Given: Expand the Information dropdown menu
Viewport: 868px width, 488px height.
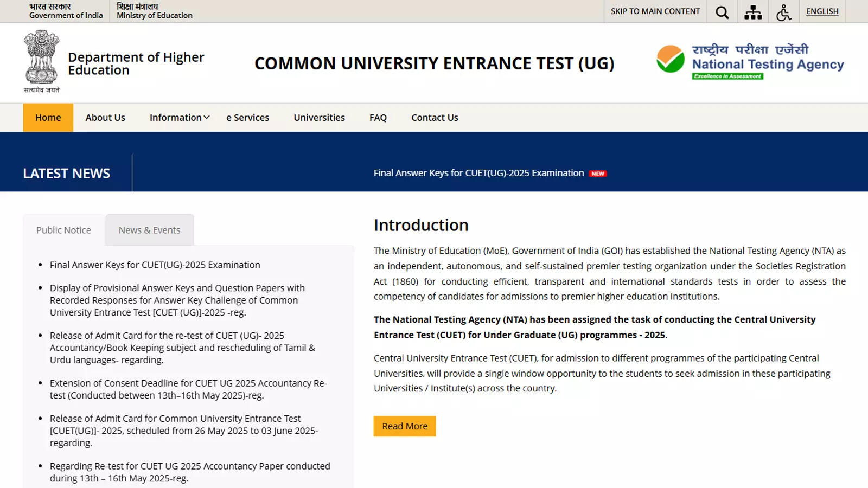Looking at the screenshot, I should [180, 118].
